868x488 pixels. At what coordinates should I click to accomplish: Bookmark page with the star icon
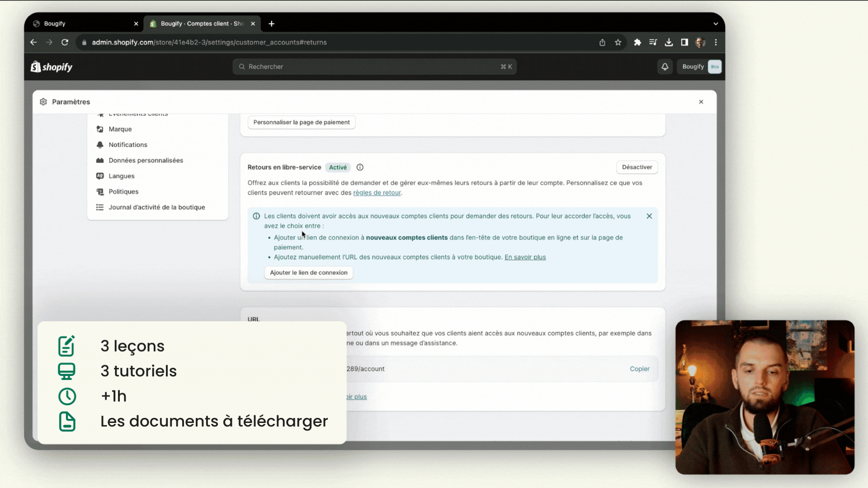(618, 42)
